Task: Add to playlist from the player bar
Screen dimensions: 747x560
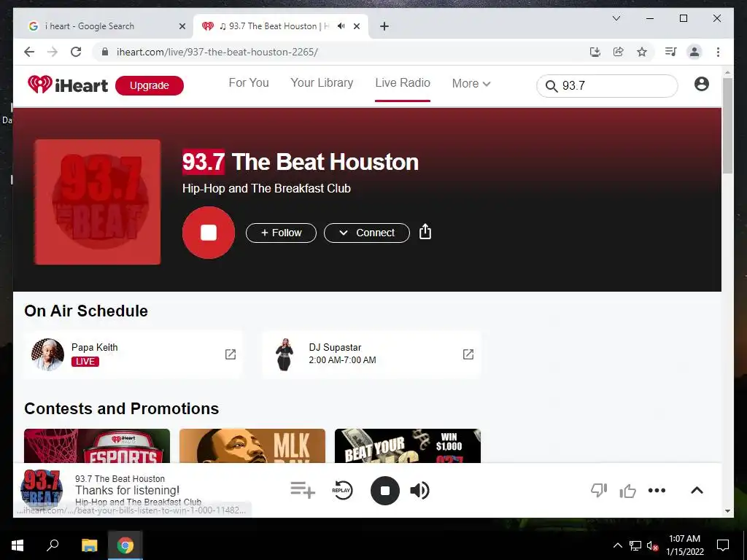Action: pyautogui.click(x=303, y=490)
